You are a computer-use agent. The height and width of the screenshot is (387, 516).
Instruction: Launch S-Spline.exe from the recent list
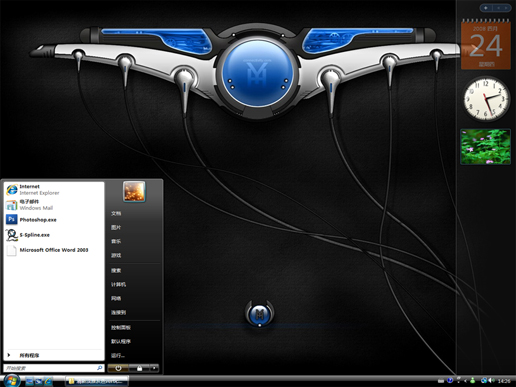(x=53, y=235)
